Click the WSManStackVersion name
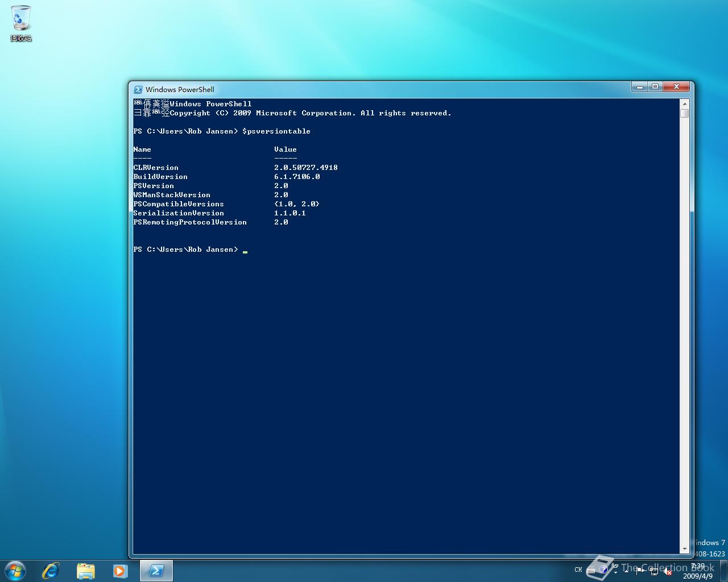Screen dimensions: 728x582 [x=172, y=195]
